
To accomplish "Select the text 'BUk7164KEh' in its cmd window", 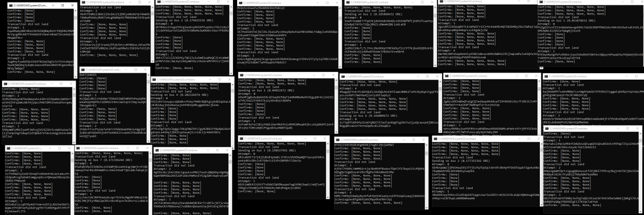I will [88, 75].
